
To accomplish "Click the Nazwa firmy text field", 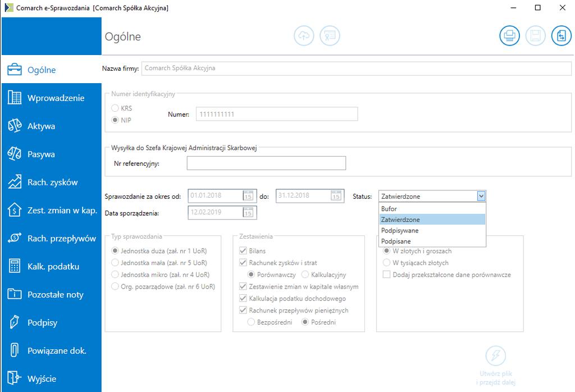I will 357,68.
